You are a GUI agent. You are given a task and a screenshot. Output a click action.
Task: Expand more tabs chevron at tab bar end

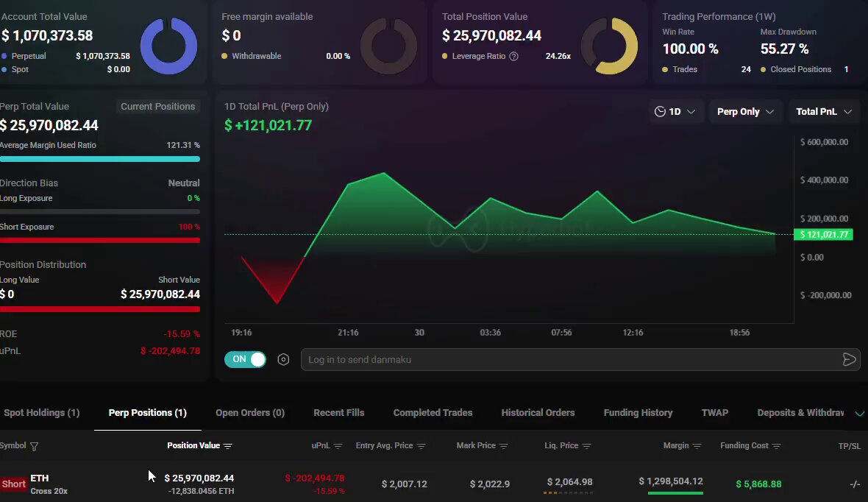click(x=860, y=414)
